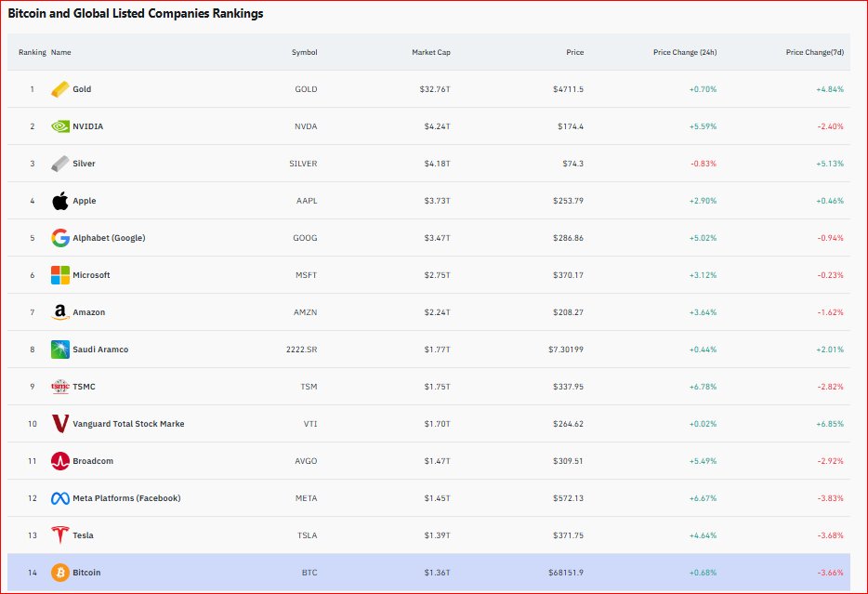Open the Apple name link
Screen dimensions: 868x594
pyautogui.click(x=85, y=201)
